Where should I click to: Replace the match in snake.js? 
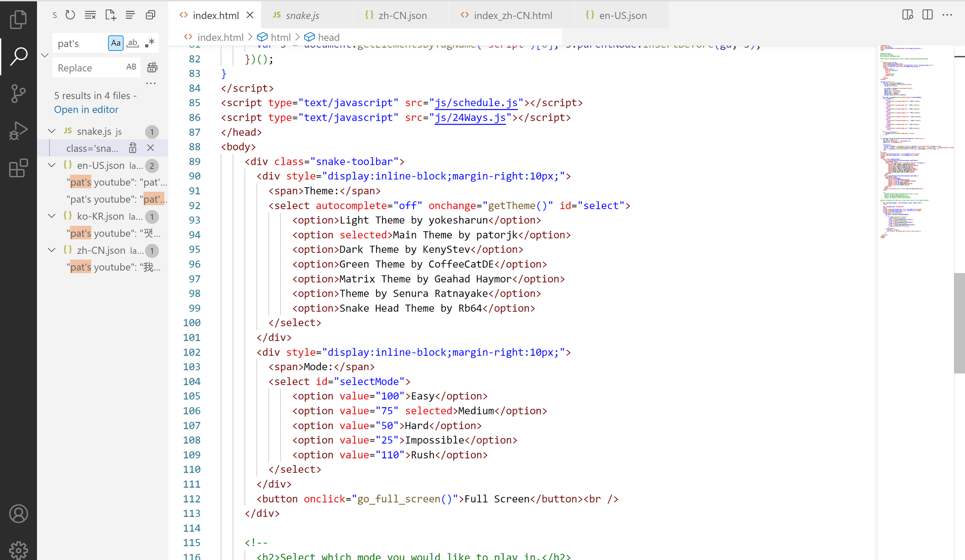pos(133,148)
